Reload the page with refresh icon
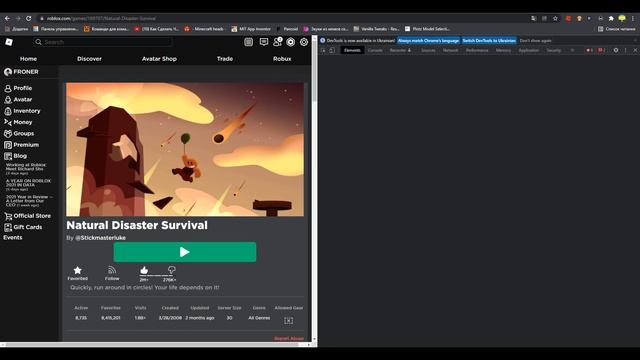The image size is (640, 360). pos(29,18)
